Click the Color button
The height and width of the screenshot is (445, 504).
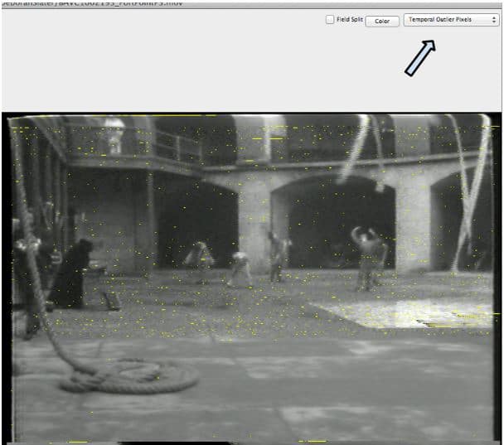click(382, 21)
